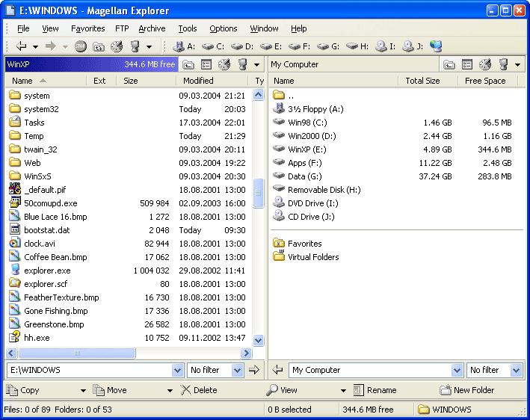Sort left panel by Modified column
Screen dimensions: 530x420
(x=212, y=81)
